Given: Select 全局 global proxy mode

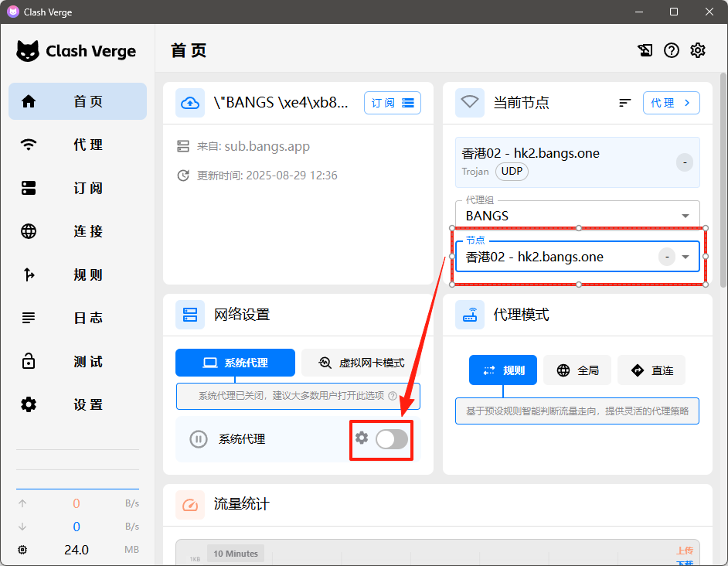Looking at the screenshot, I should [577, 370].
